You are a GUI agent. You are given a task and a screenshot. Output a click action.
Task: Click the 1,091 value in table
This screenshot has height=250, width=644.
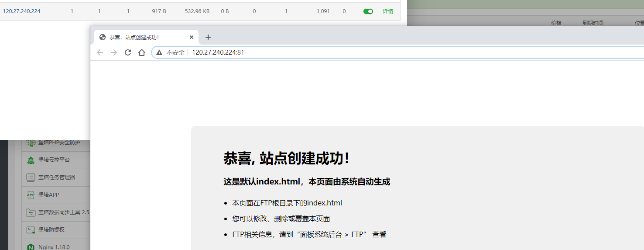coord(323,11)
